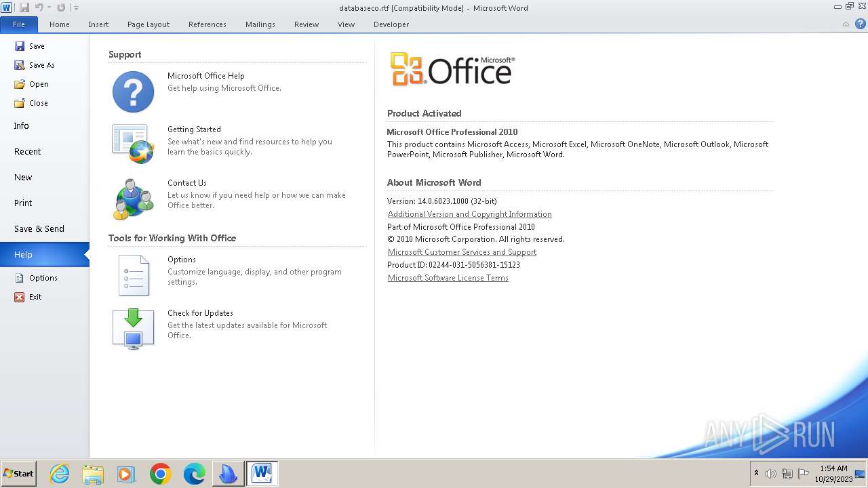This screenshot has width=868, height=488.
Task: Click the network tray icon
Action: pos(787,474)
